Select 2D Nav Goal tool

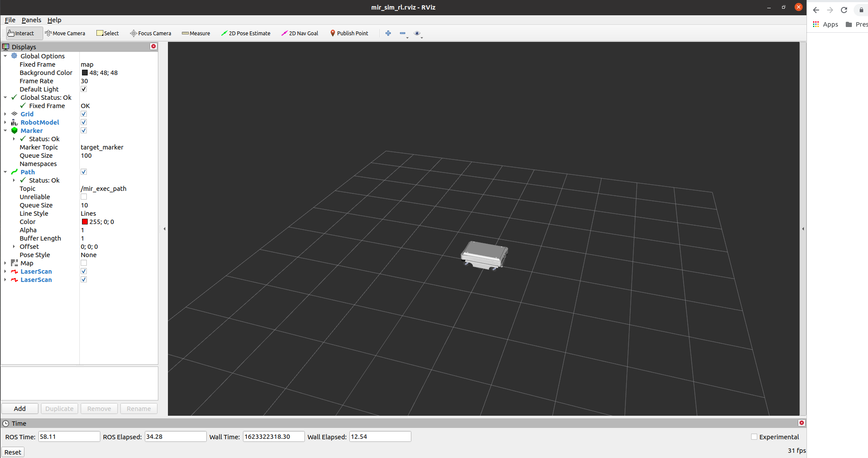300,33
